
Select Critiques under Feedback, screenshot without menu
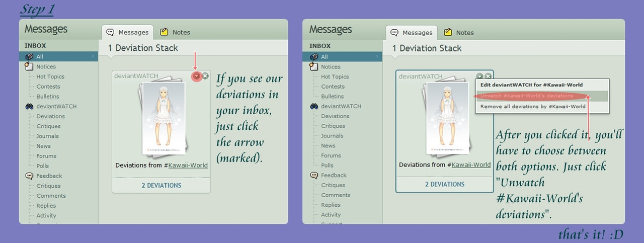click(48, 186)
